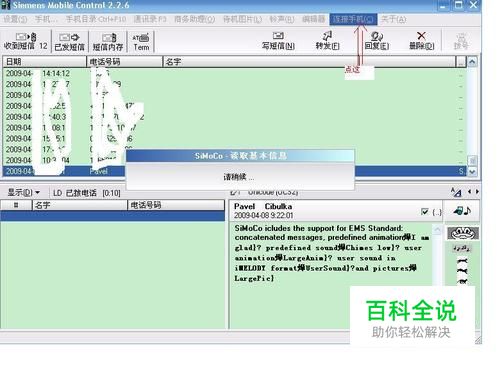Minimize the Siemens Mobile Control window
The width and height of the screenshot is (500, 371).
point(443,5)
